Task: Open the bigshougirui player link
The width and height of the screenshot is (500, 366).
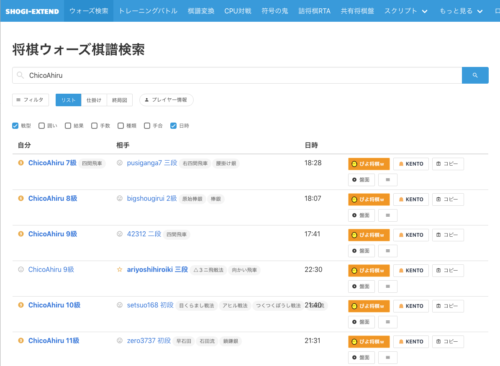Action: pyautogui.click(x=152, y=198)
